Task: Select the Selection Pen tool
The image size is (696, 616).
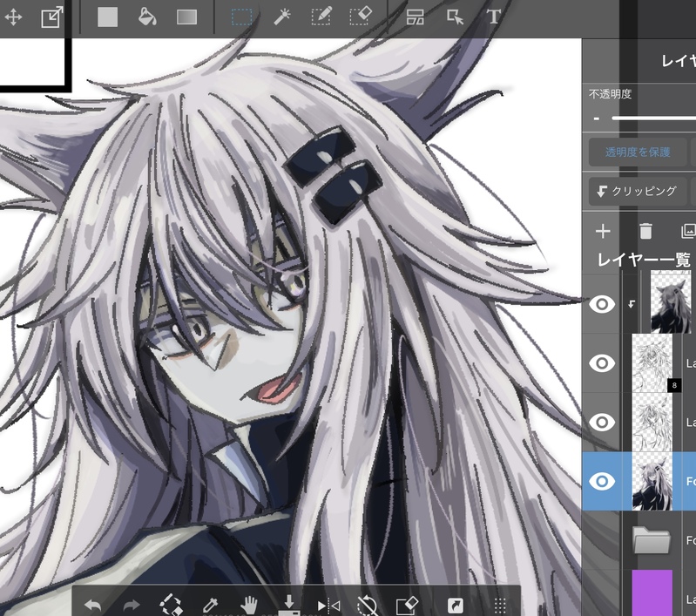Action: 321,17
